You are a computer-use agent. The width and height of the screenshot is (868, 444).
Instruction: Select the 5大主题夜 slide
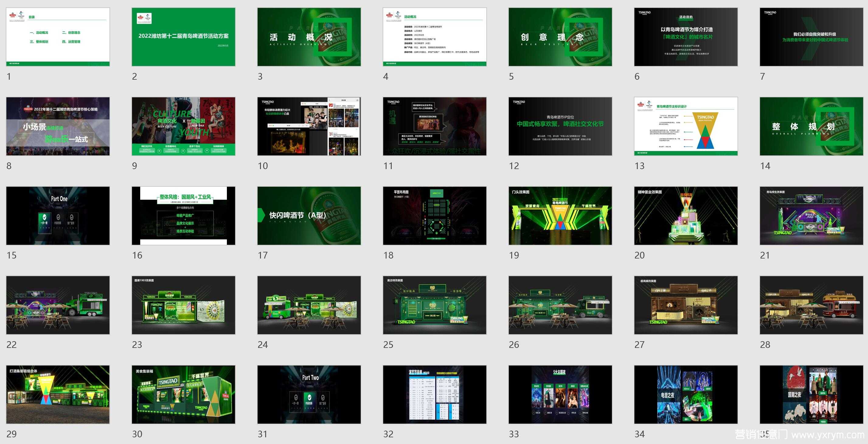(x=560, y=394)
